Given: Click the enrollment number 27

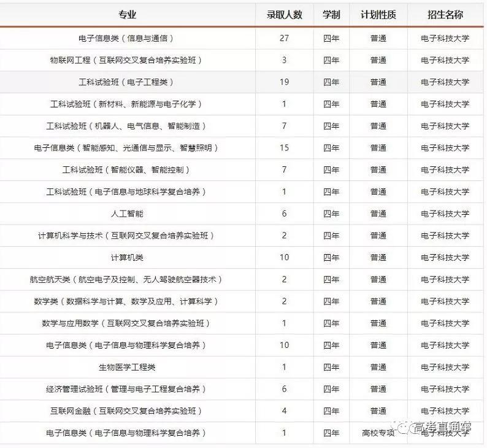Looking at the screenshot, I should 284,38.
